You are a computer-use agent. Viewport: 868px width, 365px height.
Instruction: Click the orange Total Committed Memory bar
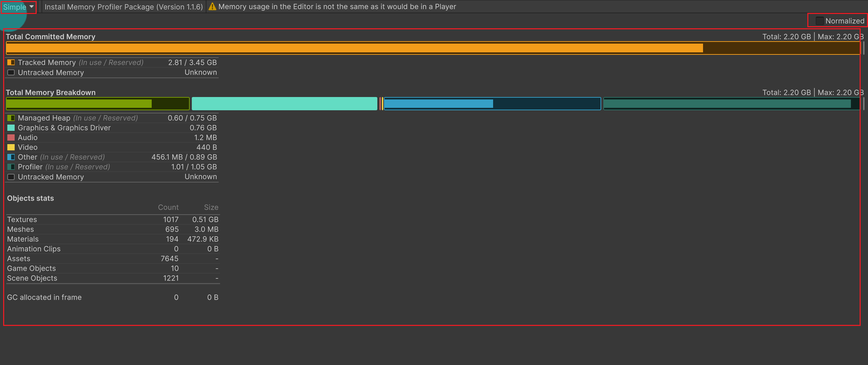pos(354,48)
